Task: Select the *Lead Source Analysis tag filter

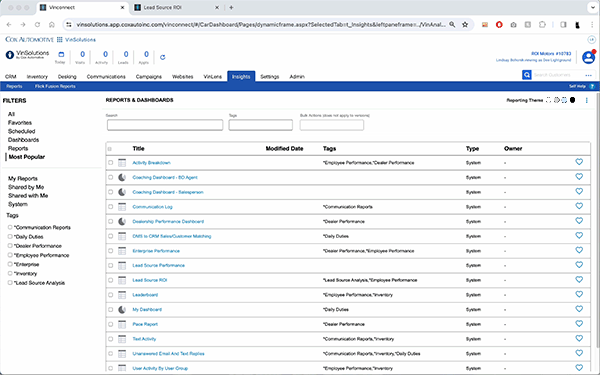Action: pyautogui.click(x=10, y=283)
